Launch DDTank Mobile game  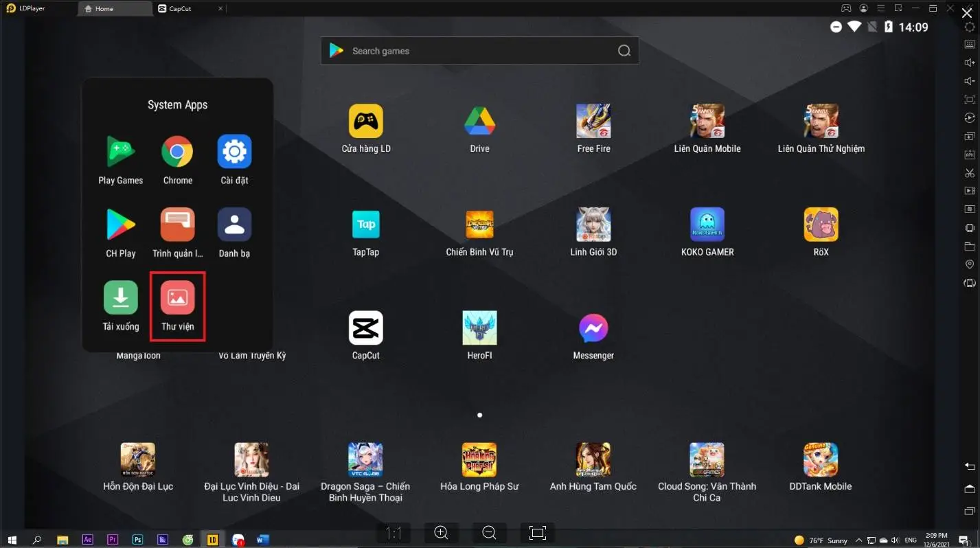(x=821, y=468)
